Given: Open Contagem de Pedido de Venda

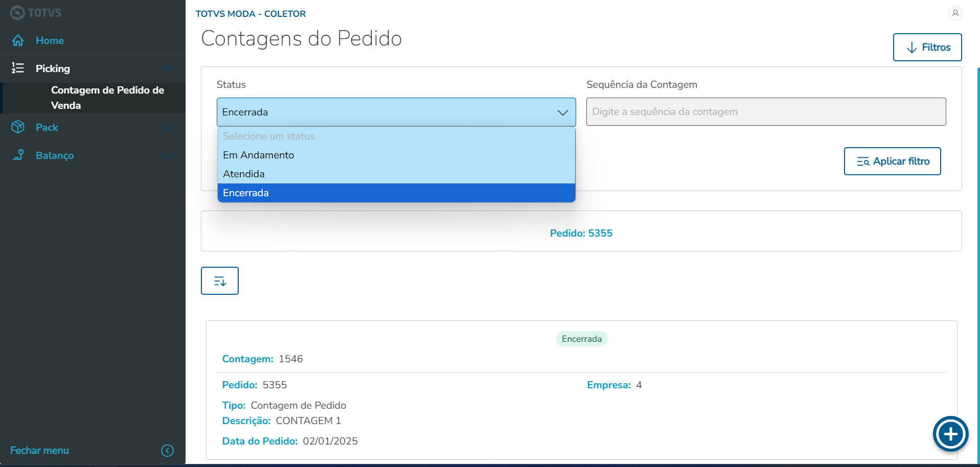Looking at the screenshot, I should (107, 98).
